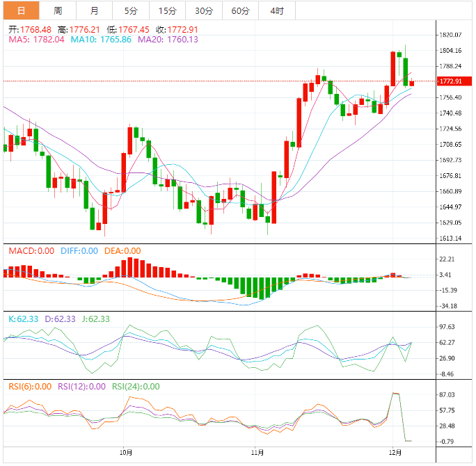Show the 30分 chart tab
476x466 pixels.
tap(204, 10)
